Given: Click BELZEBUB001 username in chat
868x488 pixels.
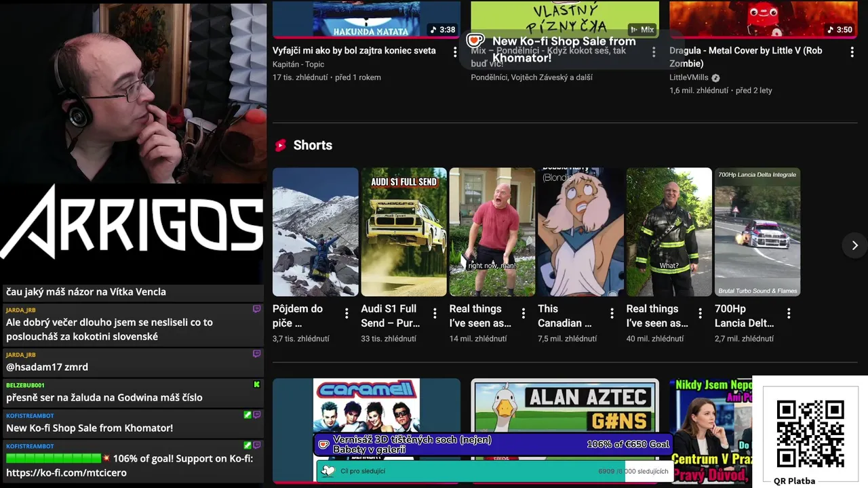Looking at the screenshot, I should [x=25, y=385].
